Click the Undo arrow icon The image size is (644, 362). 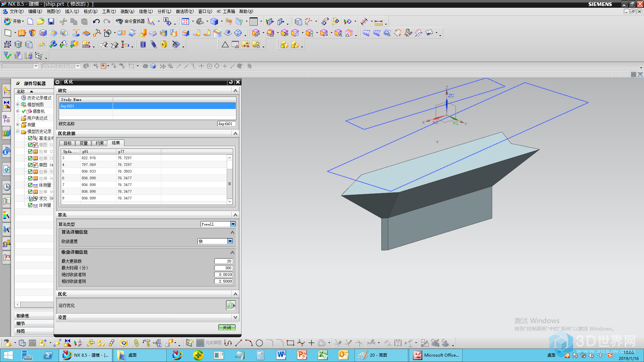[x=96, y=22]
